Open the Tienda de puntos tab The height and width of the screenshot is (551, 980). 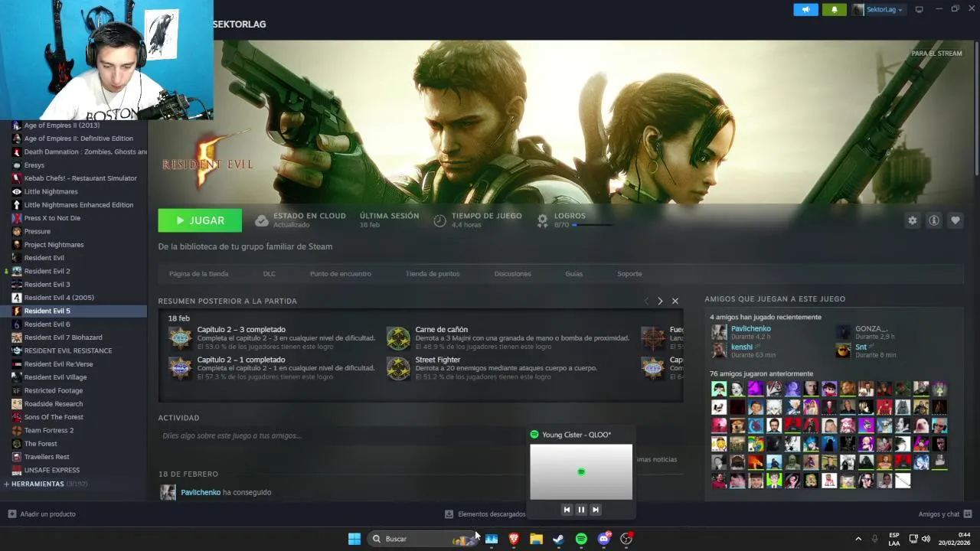(x=433, y=274)
